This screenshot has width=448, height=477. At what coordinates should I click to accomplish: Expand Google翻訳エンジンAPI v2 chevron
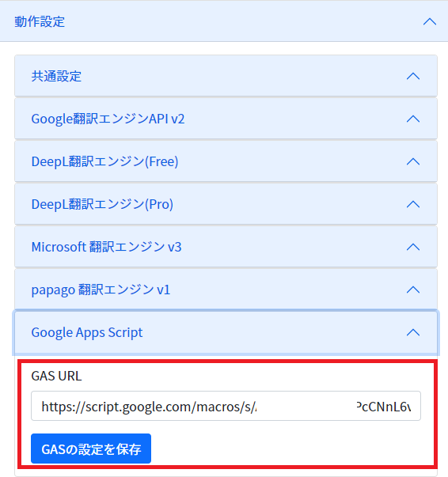[x=413, y=119]
